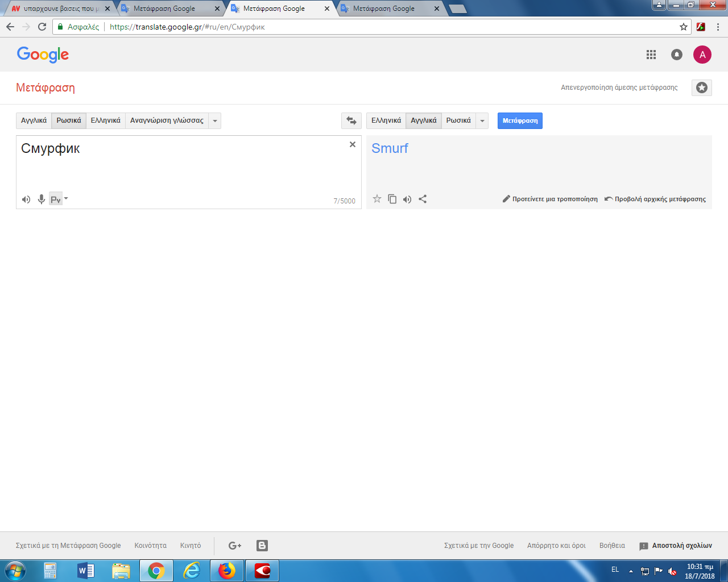Activate voice input microphone

(x=41, y=199)
